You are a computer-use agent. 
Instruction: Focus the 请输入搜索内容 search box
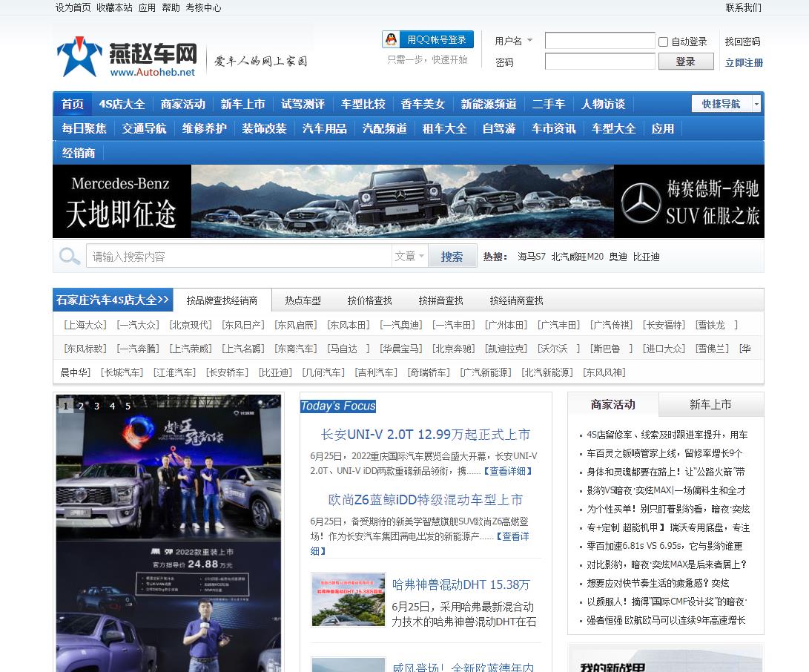239,256
